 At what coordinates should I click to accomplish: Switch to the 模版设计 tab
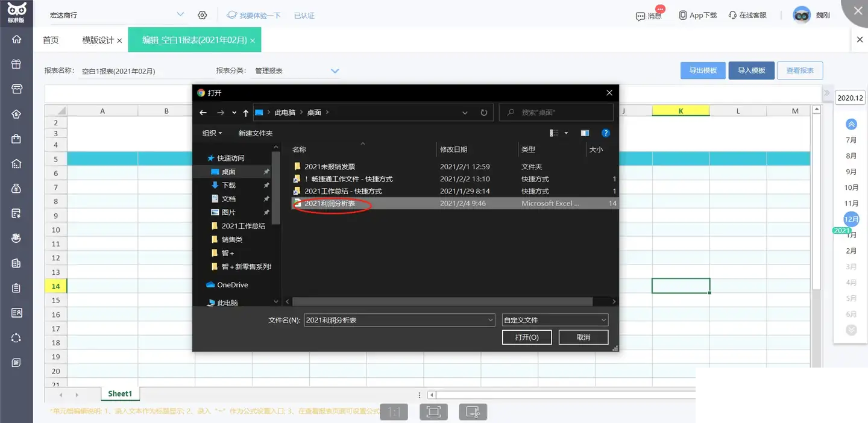[x=98, y=40]
